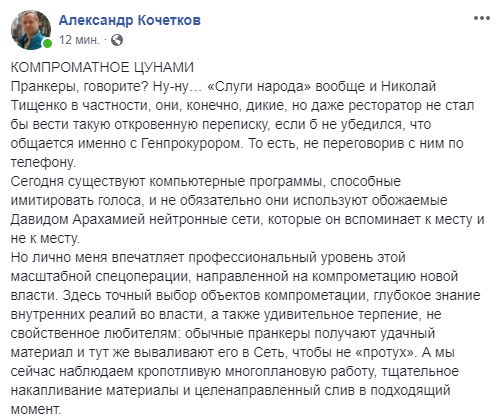498x420 pixels.
Task: Open Александр Кочетков's profile avatar photo
Action: coord(31,30)
